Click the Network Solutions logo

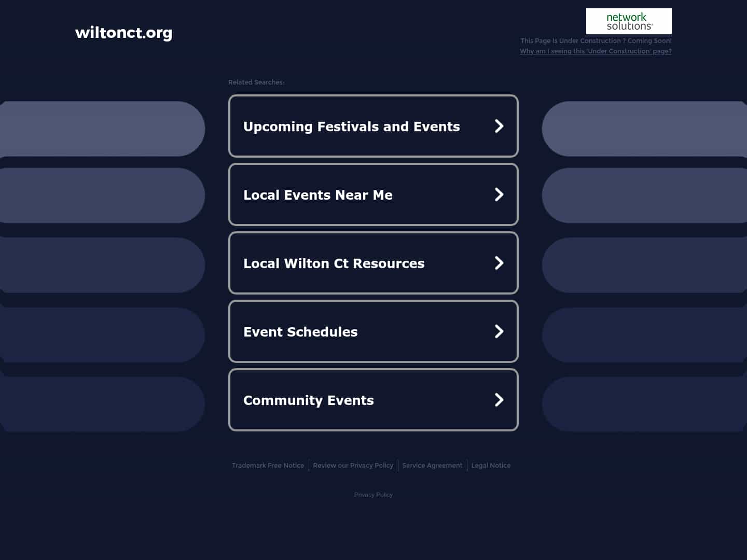click(629, 21)
